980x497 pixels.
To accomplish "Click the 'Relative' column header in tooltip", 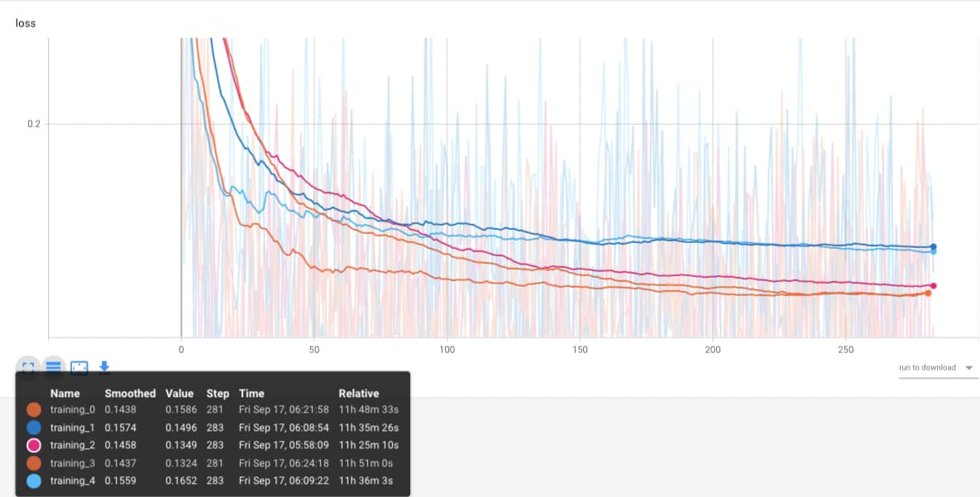I will coord(358,394).
